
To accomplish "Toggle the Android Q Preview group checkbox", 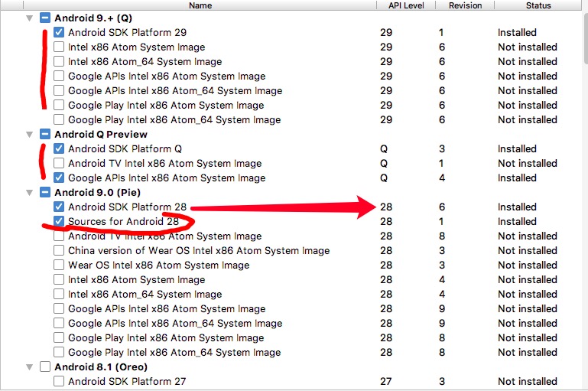I will (45, 135).
